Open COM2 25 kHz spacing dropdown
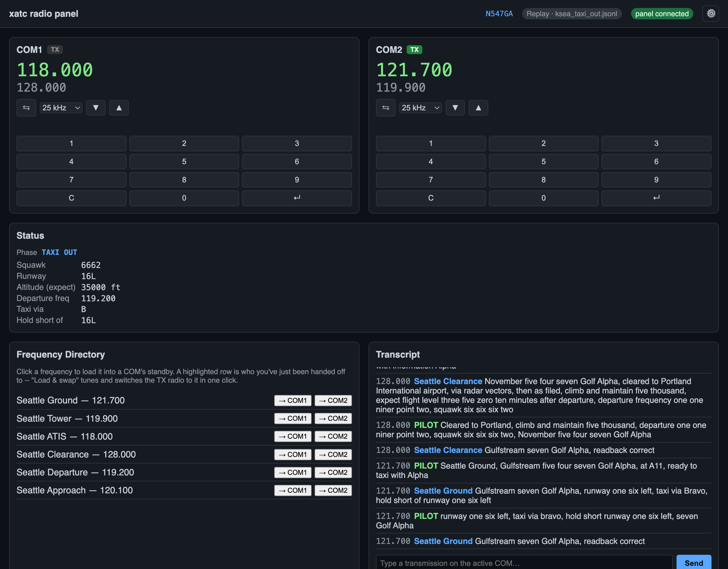Viewport: 728px width, 569px height. 420,108
